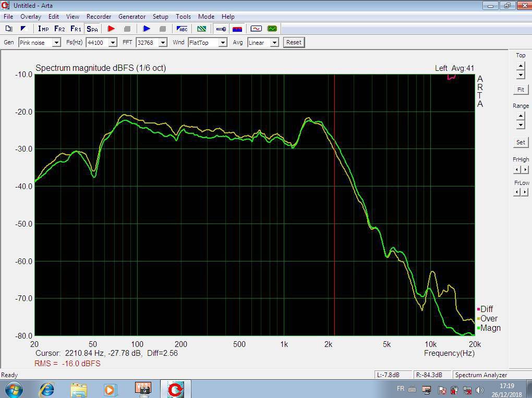Click the volume speaker tray icon
This screenshot has height=398, width=532.
[480, 390]
